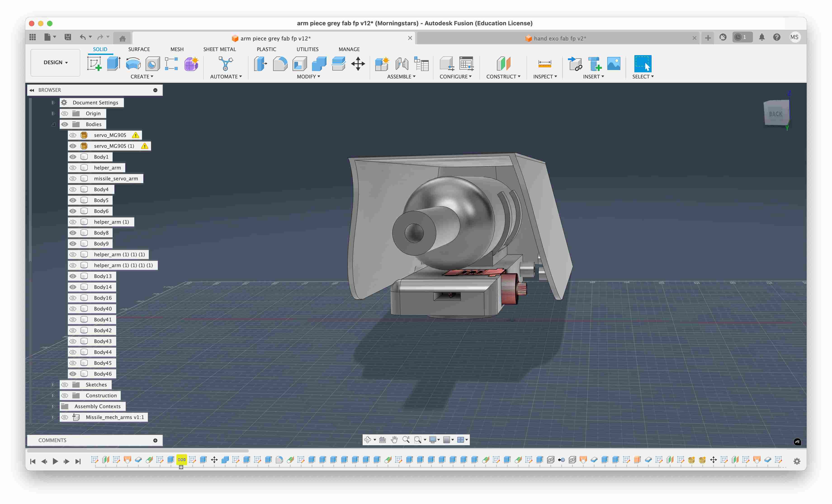The width and height of the screenshot is (832, 504).
Task: Click the ViewCube BACK face
Action: pos(776,114)
